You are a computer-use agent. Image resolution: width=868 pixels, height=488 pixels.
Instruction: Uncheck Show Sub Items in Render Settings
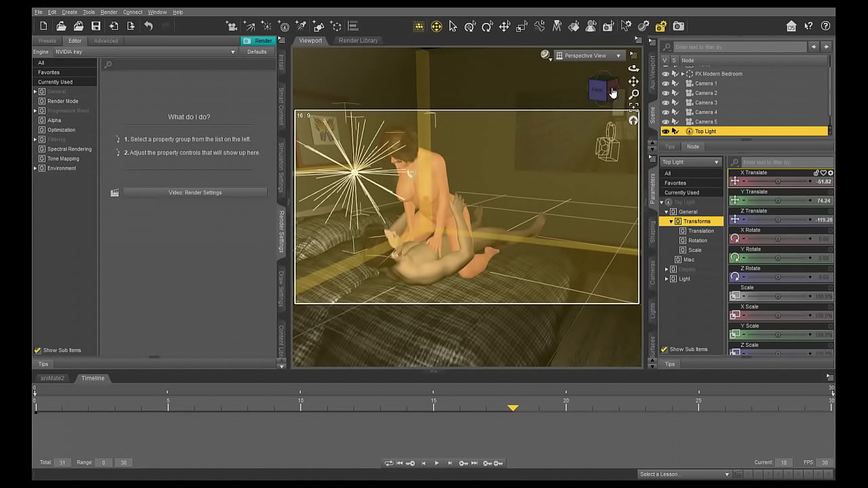point(38,350)
